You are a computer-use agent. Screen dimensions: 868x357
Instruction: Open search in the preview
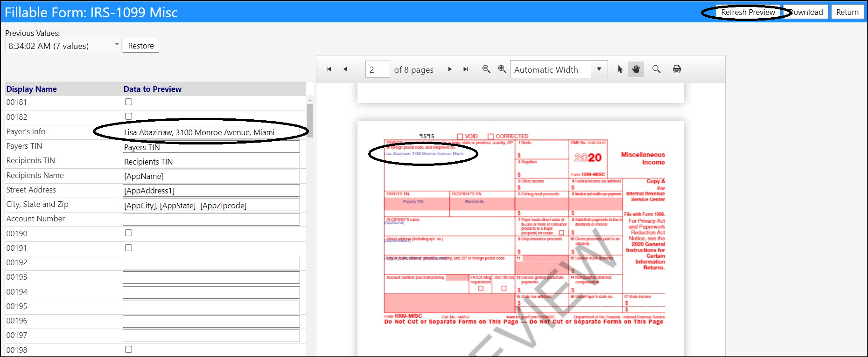click(x=656, y=69)
